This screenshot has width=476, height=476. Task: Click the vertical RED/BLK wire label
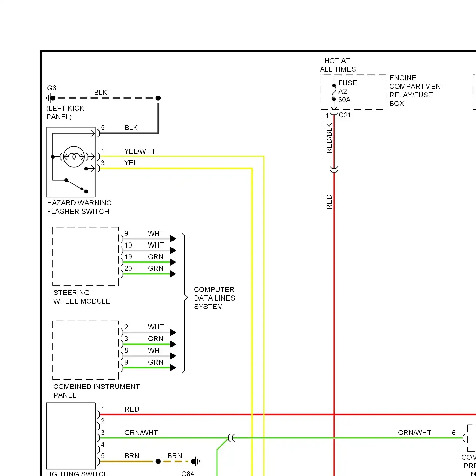(329, 138)
